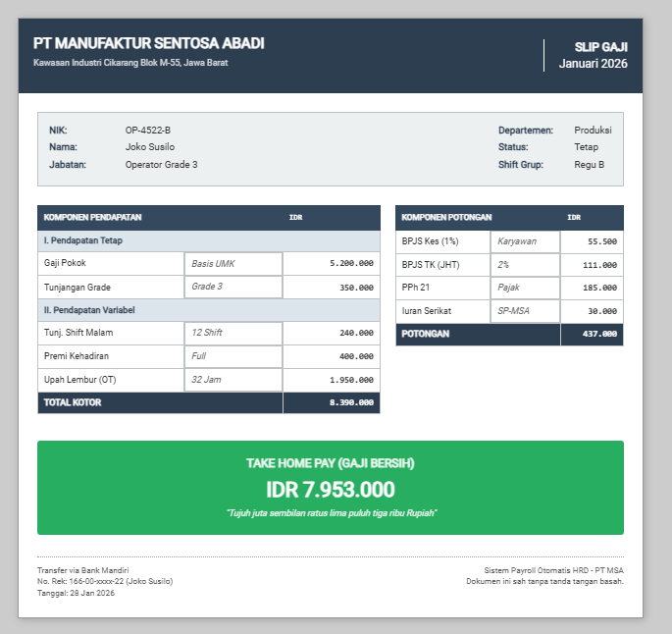Select the bank account number text in footer
Screen dimensions: 672x634
[x=105, y=581]
